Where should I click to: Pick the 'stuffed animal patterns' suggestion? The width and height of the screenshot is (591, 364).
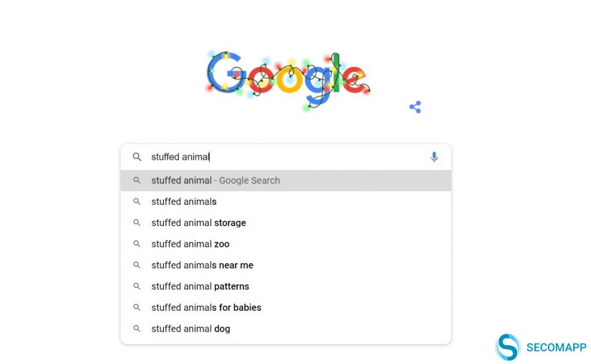coord(286,286)
